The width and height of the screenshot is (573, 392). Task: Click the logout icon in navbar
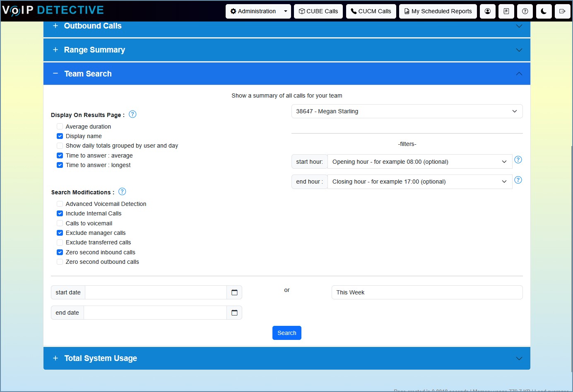[562, 12]
